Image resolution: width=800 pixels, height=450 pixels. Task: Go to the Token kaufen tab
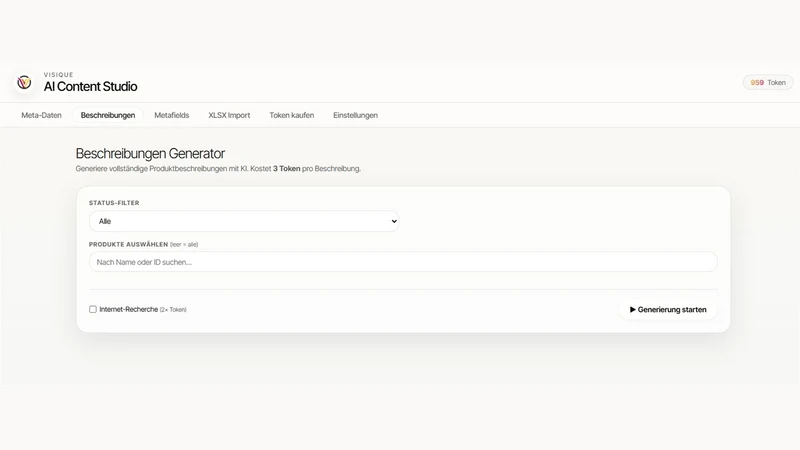click(291, 115)
